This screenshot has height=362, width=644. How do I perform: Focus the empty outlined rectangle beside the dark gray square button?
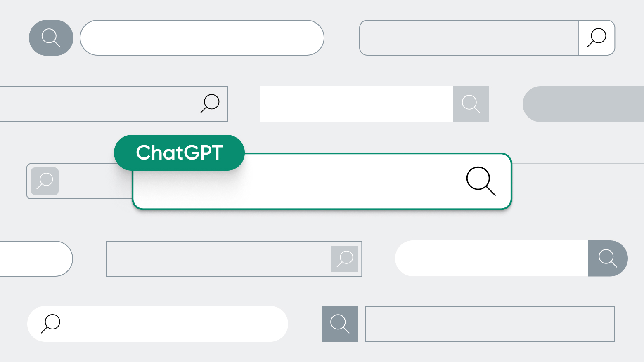[x=490, y=324]
